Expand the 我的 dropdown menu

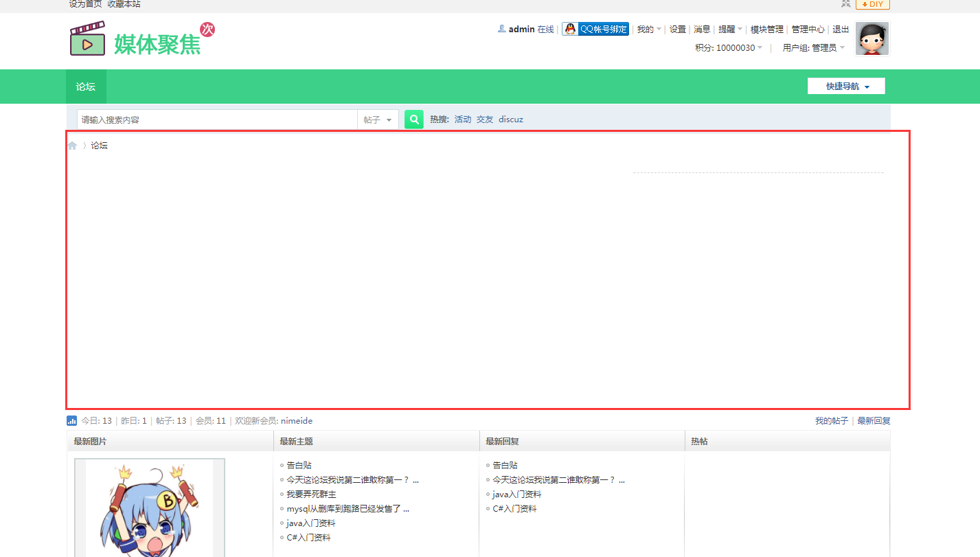[x=649, y=30]
